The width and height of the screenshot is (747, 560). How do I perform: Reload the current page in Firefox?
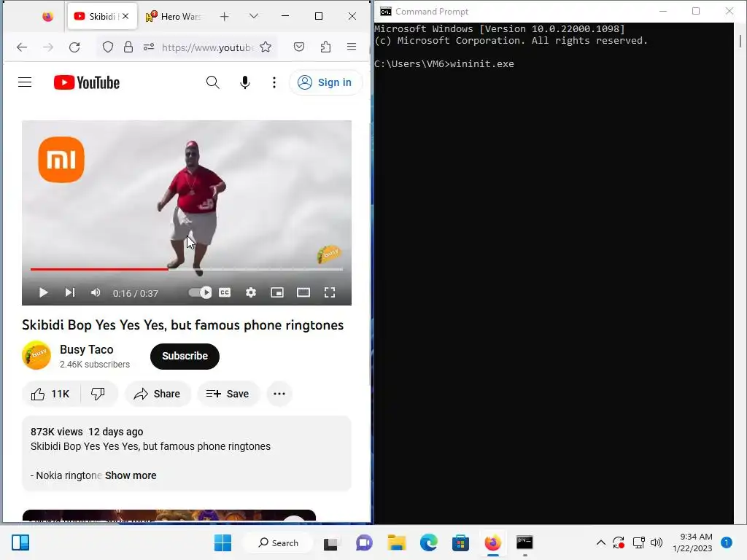[74, 47]
